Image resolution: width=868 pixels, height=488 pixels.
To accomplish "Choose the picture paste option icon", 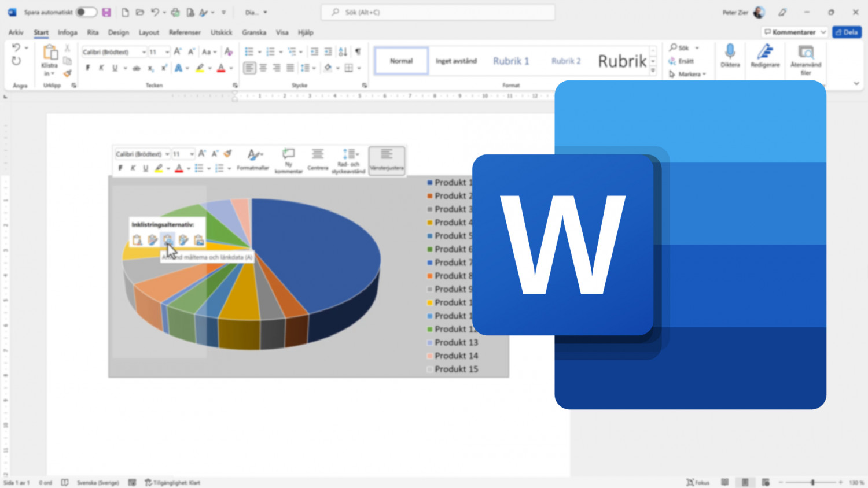I will click(198, 240).
